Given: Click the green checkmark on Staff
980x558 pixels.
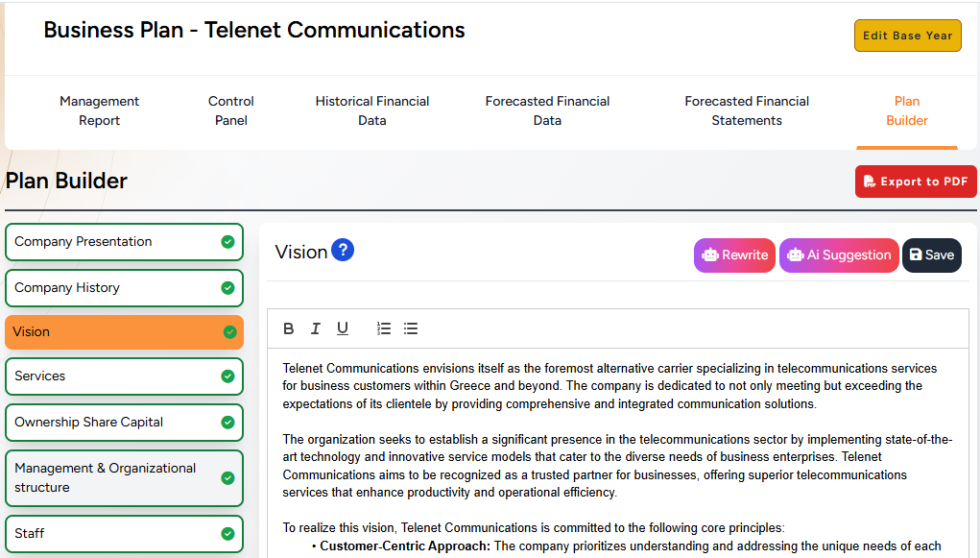Looking at the screenshot, I should tap(228, 534).
